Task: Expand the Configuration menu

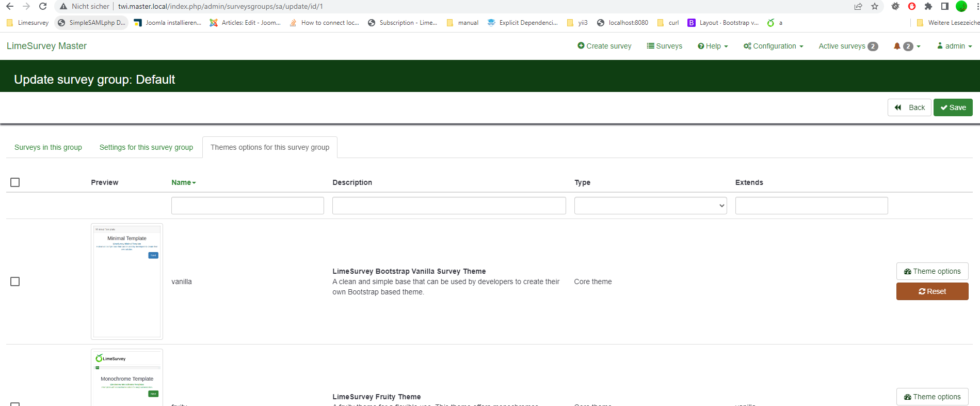Action: pos(773,46)
